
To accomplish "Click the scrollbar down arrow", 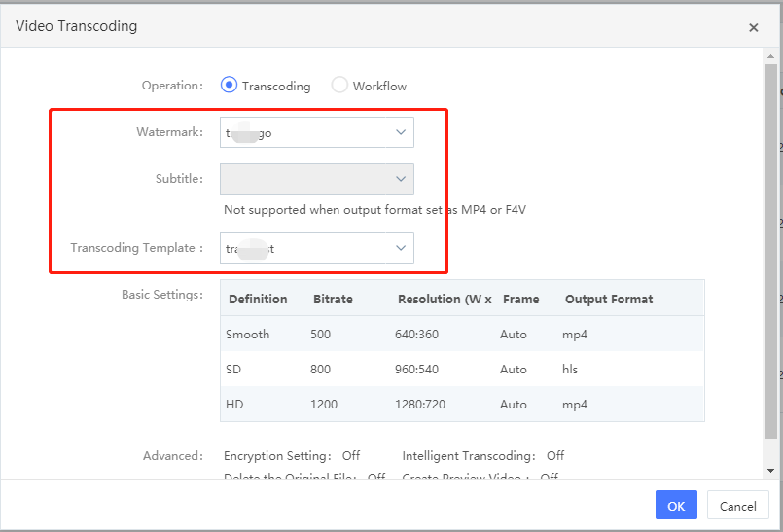I will 770,471.
